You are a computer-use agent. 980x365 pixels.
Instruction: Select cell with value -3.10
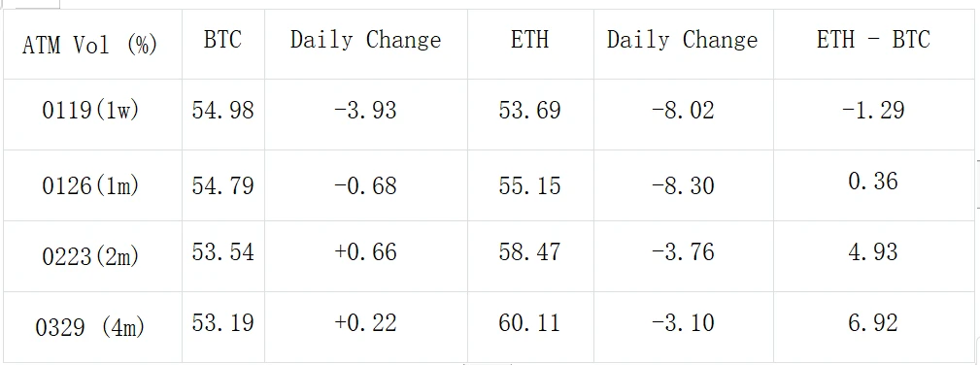click(683, 326)
